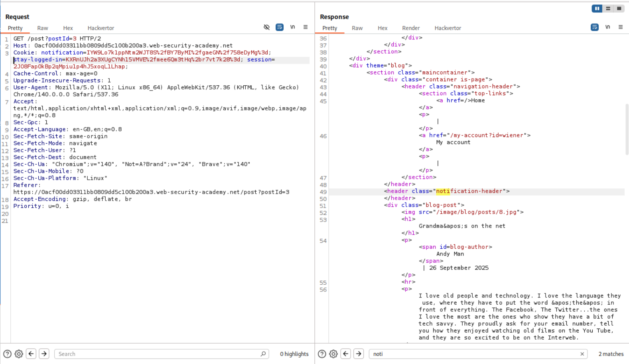Screen dimensions: 629x364
Task: Select top-bottom stacked layout icon
Action: [608, 8]
